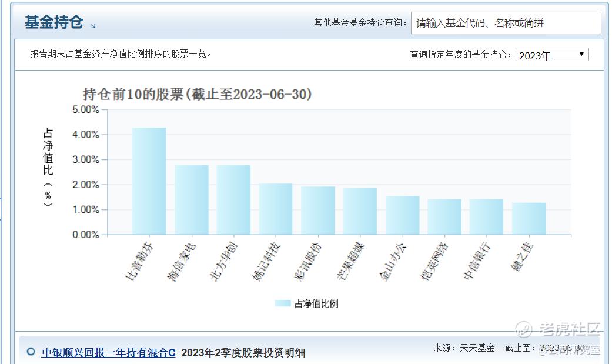Click the 姚记科技 bar in the chart
The width and height of the screenshot is (612, 364).
(x=276, y=209)
